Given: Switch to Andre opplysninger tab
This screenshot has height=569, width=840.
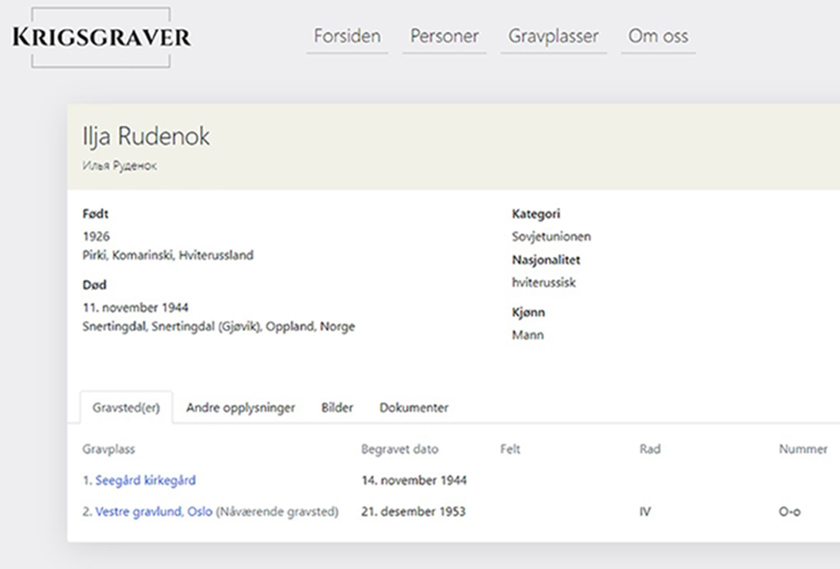Looking at the screenshot, I should (x=241, y=408).
